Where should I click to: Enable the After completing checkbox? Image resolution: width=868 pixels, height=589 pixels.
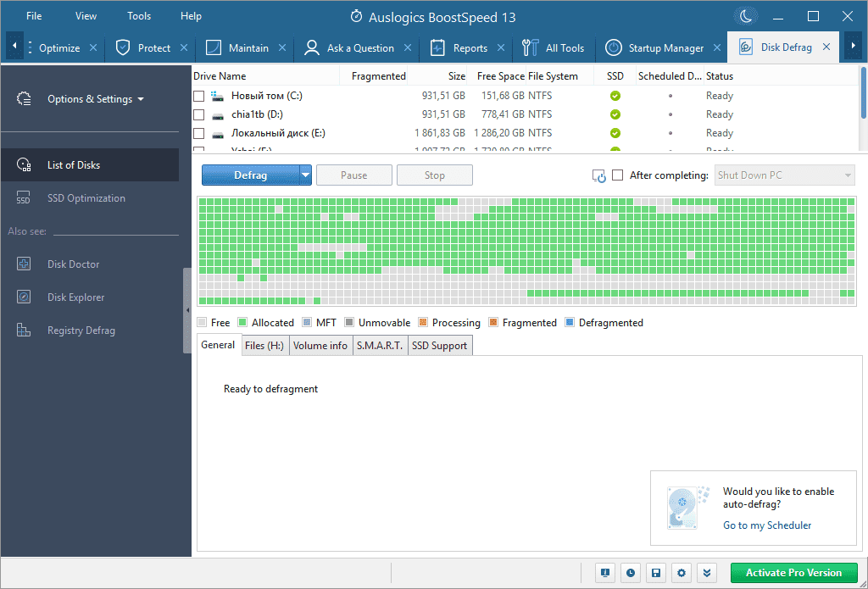tap(618, 175)
